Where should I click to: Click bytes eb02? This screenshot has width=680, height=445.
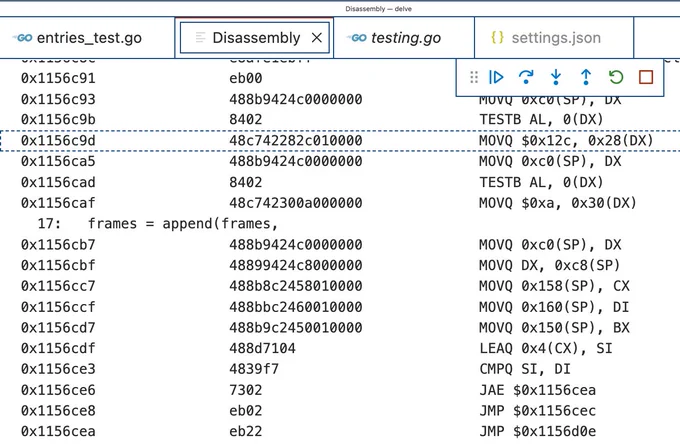(x=245, y=410)
